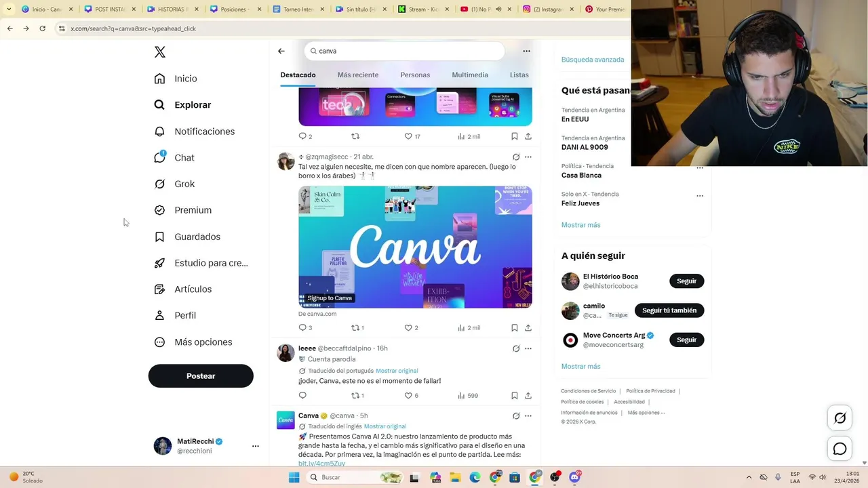Click the taskbar Buscar search box
This screenshot has width=868, height=488.
coord(355,477)
